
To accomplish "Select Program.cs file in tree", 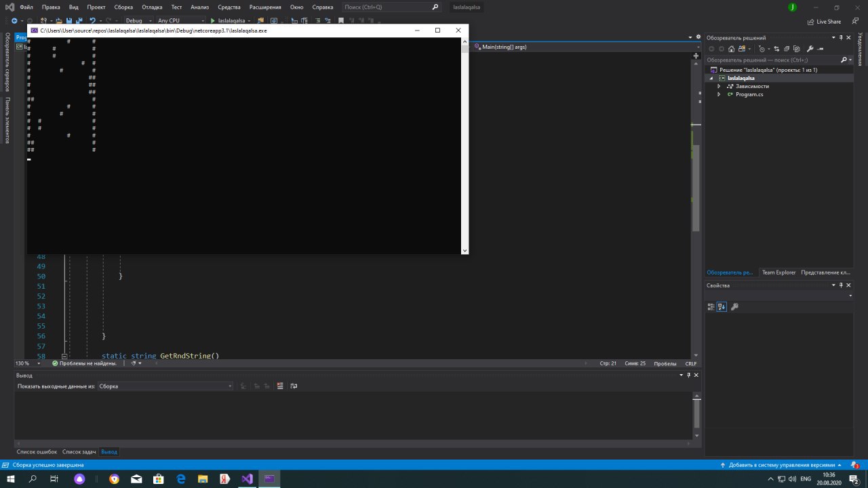I will (749, 94).
